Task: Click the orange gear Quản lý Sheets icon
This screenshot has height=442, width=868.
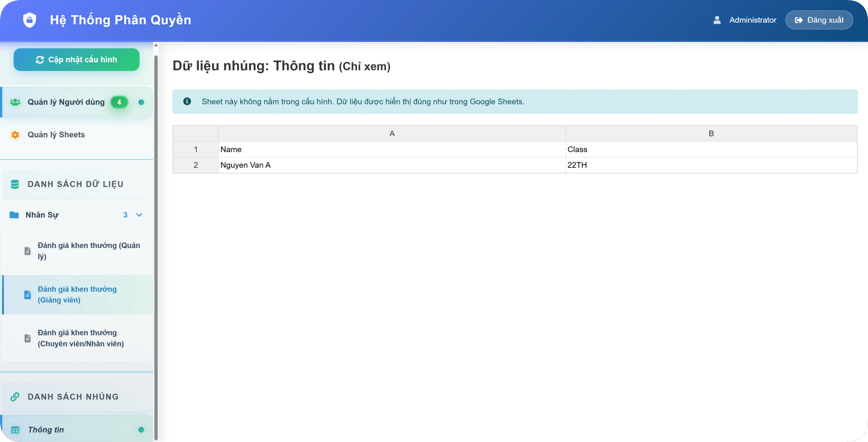Action: coord(15,134)
